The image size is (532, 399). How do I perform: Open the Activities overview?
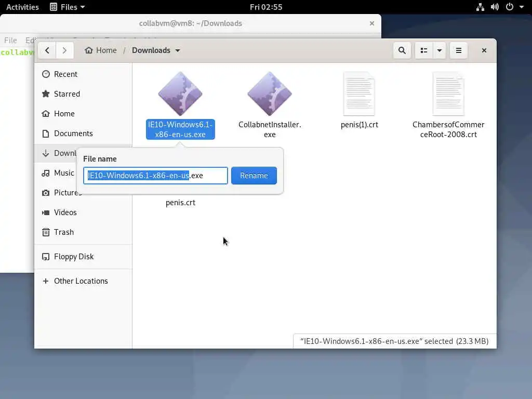(22, 7)
